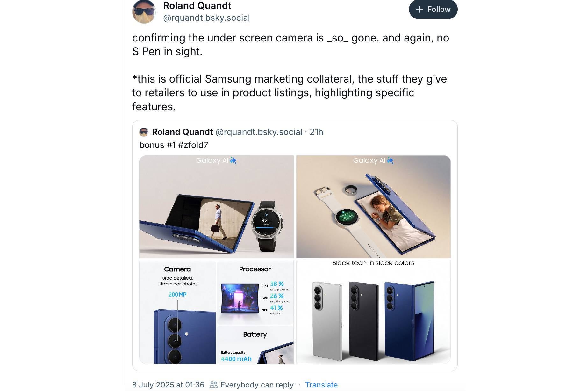Click the Galaxy AI sparkle icon in image
This screenshot has width=588, height=391.
coord(233,161)
